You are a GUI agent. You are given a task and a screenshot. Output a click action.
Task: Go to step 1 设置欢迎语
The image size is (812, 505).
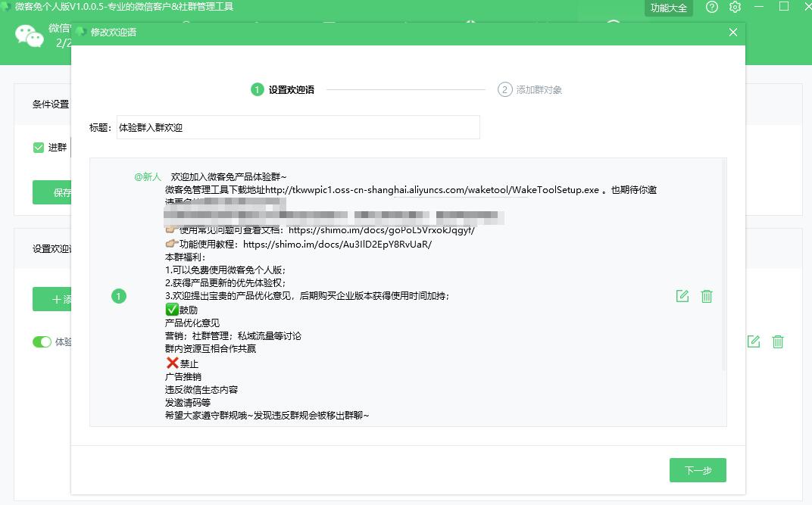283,89
